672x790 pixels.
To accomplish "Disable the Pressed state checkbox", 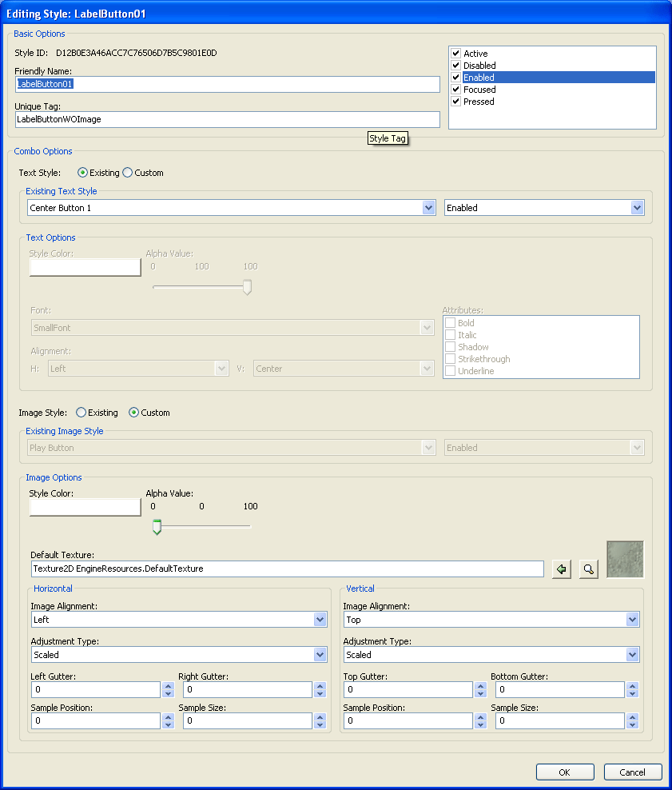I will pos(455,102).
